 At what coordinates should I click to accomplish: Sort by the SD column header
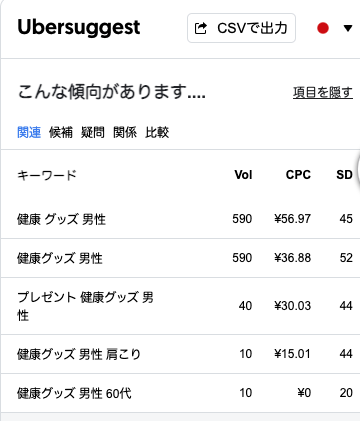(344, 175)
